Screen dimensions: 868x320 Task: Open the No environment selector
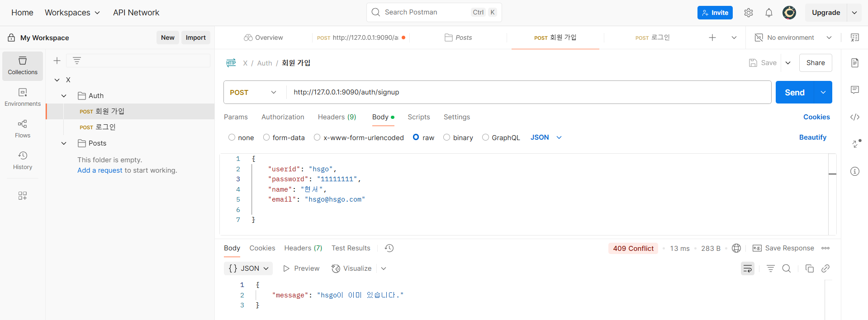coord(793,38)
